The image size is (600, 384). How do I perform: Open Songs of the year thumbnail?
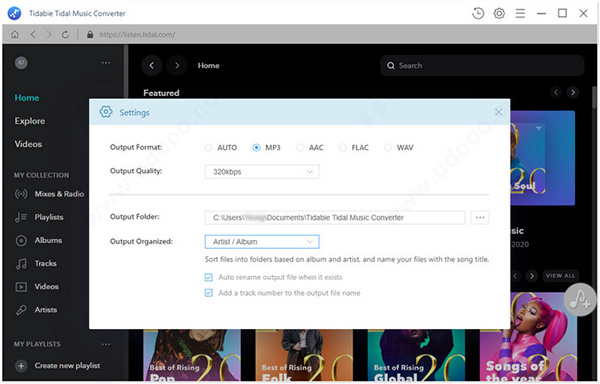528,337
